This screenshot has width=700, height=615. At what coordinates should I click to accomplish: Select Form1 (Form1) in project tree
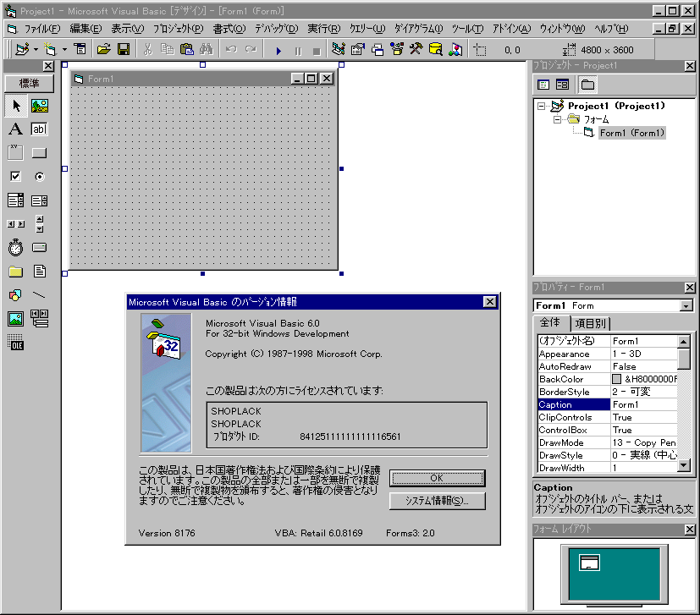(631, 133)
